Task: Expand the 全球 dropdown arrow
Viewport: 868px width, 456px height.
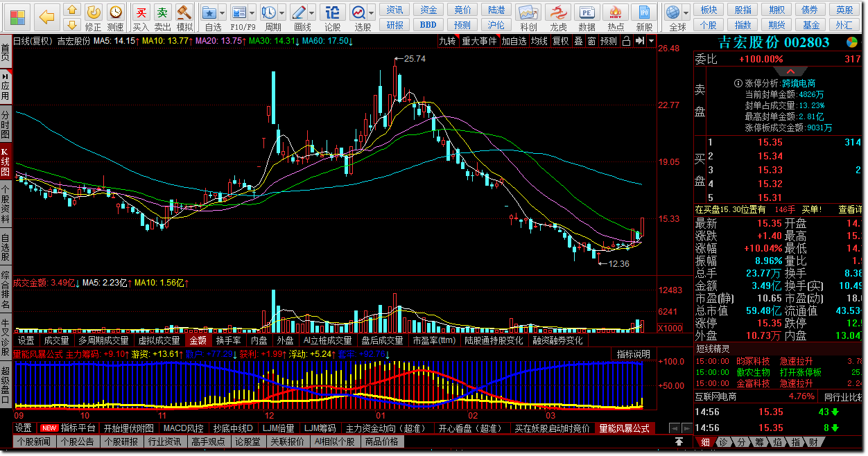Action: (686, 12)
